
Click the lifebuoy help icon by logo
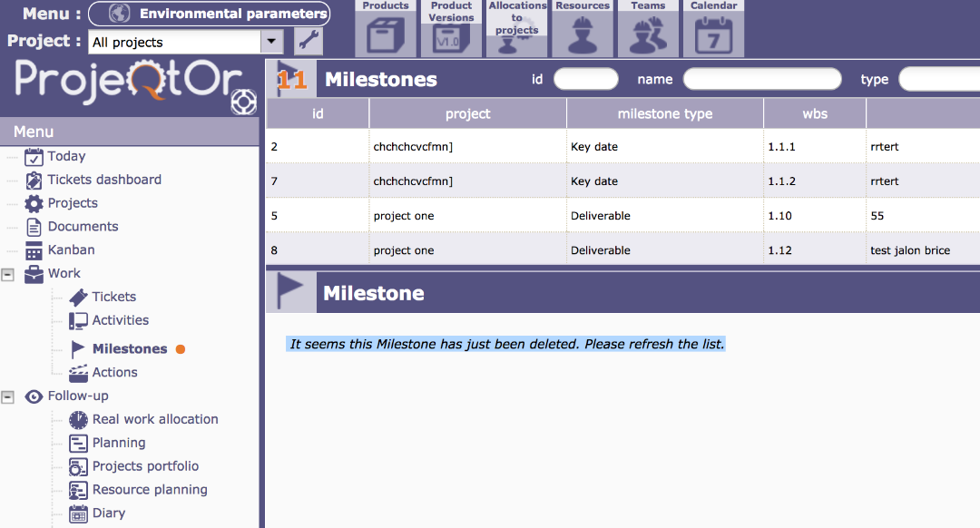pos(243,103)
